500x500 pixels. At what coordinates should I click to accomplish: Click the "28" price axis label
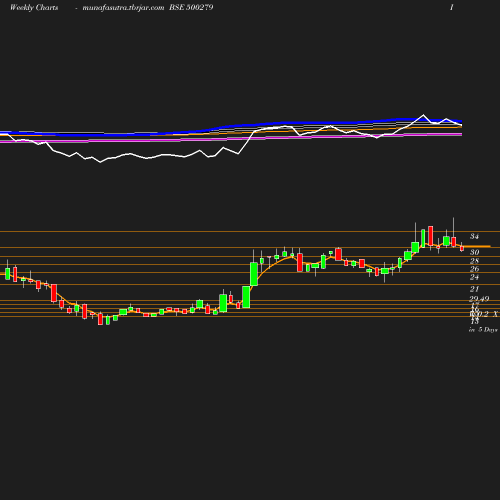(474, 261)
